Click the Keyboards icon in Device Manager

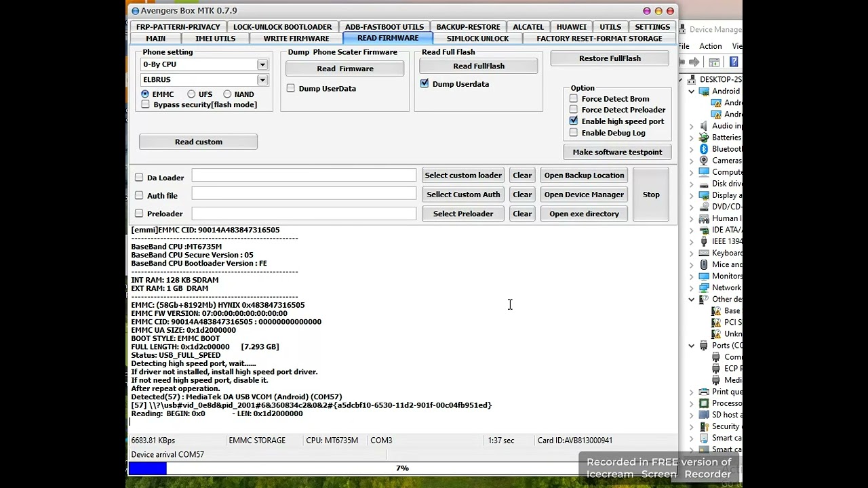pos(704,253)
